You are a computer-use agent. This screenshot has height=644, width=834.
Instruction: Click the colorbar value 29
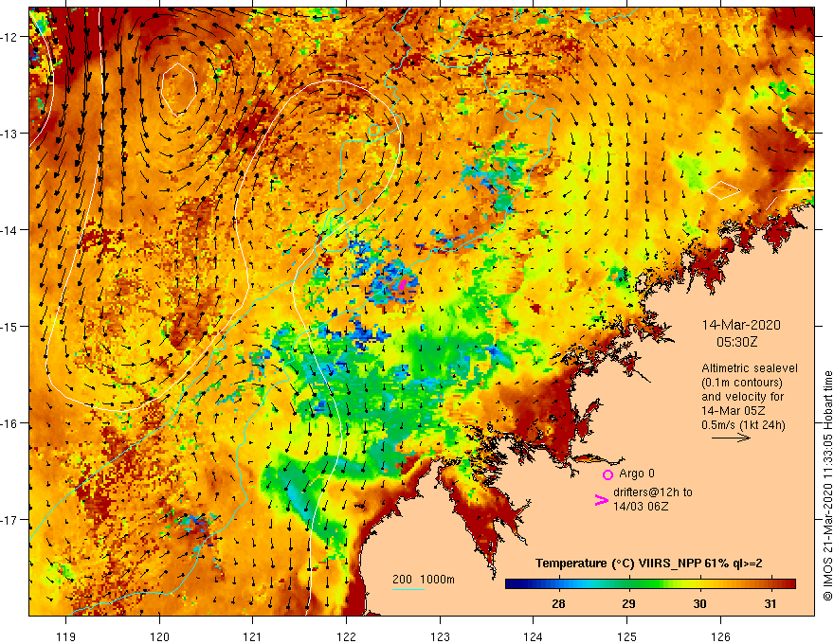tap(628, 603)
